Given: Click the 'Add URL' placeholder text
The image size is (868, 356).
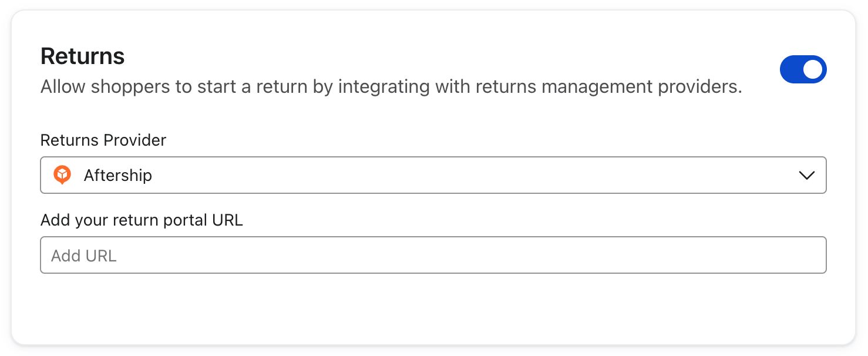Looking at the screenshot, I should click(x=84, y=256).
